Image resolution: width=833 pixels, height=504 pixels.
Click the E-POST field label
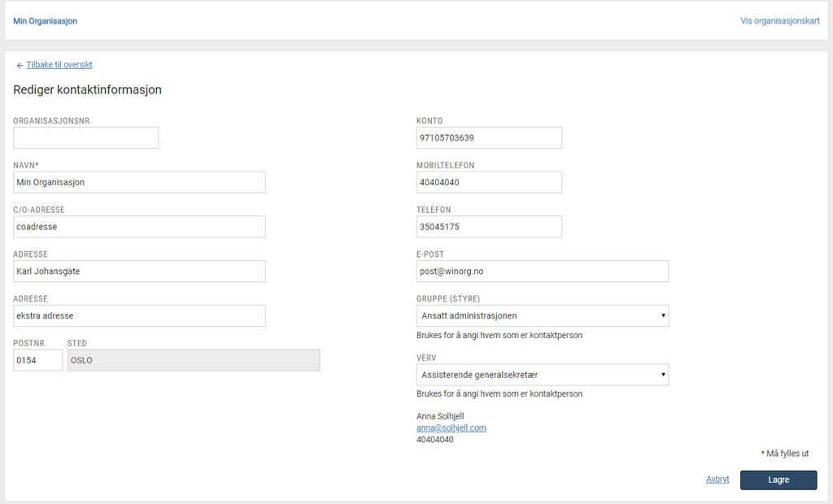tap(430, 254)
